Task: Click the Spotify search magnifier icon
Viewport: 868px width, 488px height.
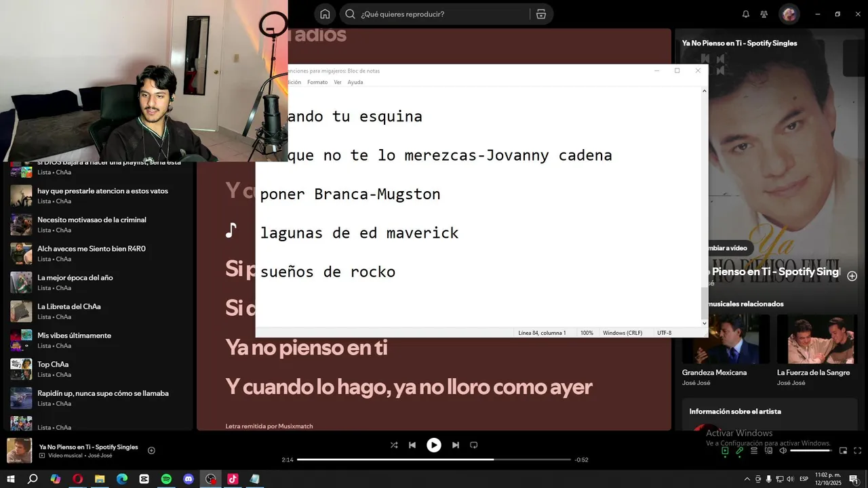Action: point(350,14)
